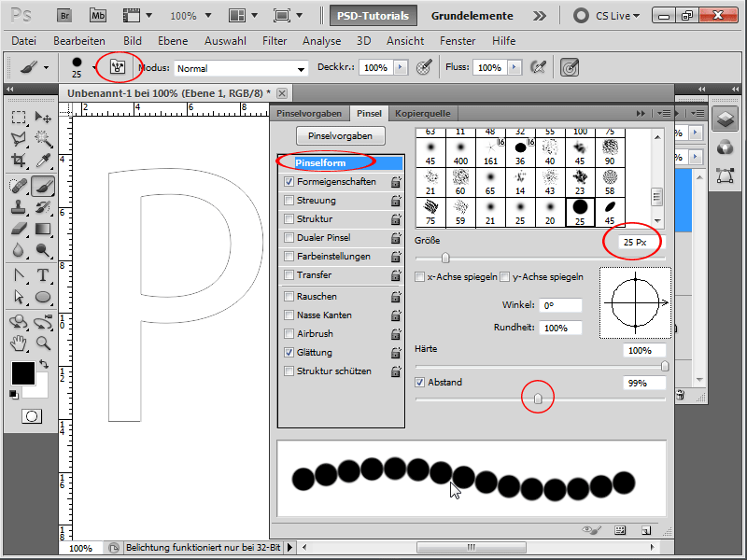Select the Ellipse shape tool

pos(43,297)
